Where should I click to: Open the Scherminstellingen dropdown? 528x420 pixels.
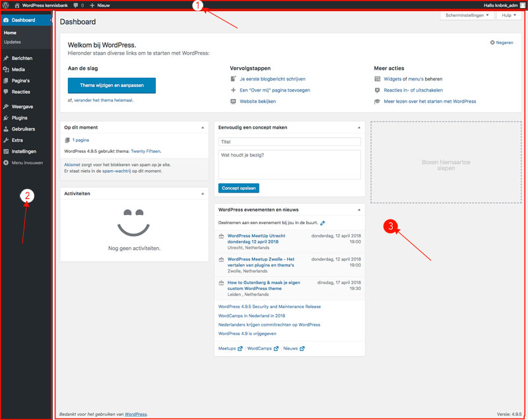click(x=467, y=15)
